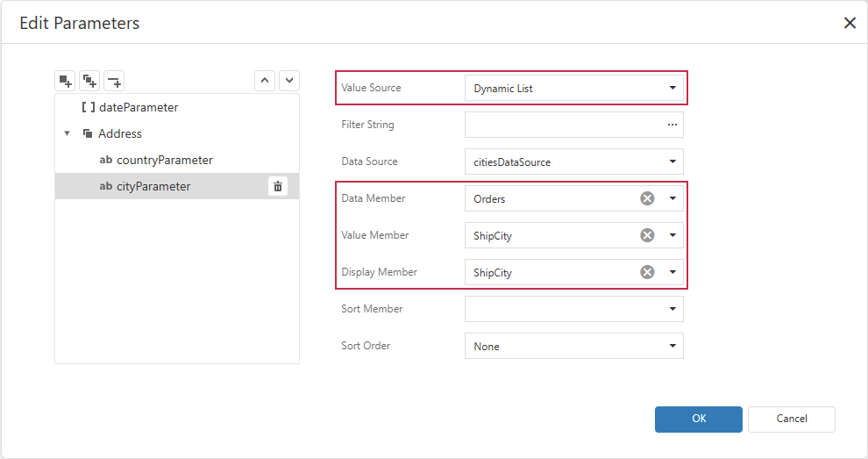
Task: Click the Value Source label
Action: point(371,88)
